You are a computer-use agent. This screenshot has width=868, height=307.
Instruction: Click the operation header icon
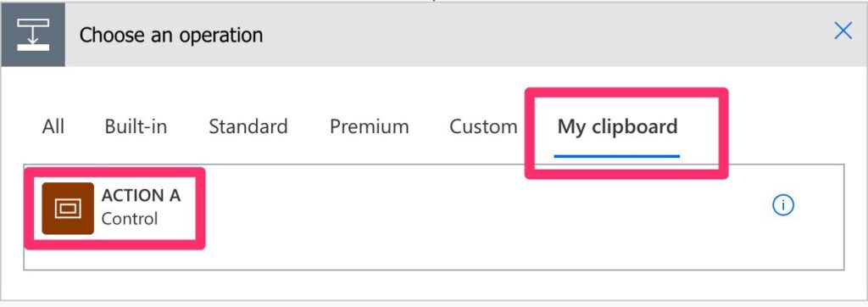pos(33,35)
